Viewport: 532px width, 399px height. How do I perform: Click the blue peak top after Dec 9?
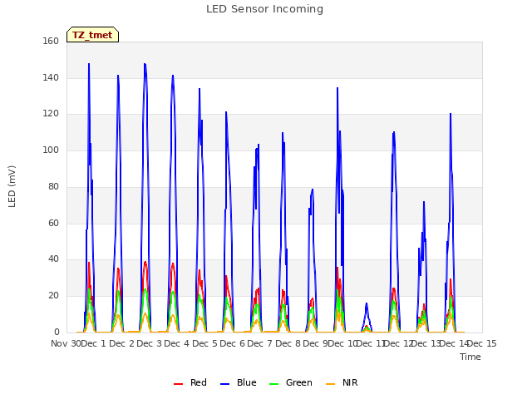(337, 89)
